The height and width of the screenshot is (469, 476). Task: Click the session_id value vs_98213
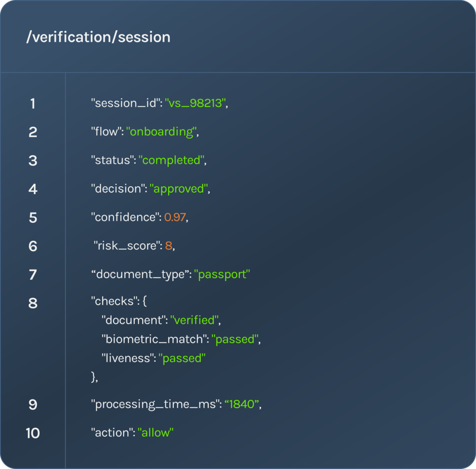tap(195, 104)
